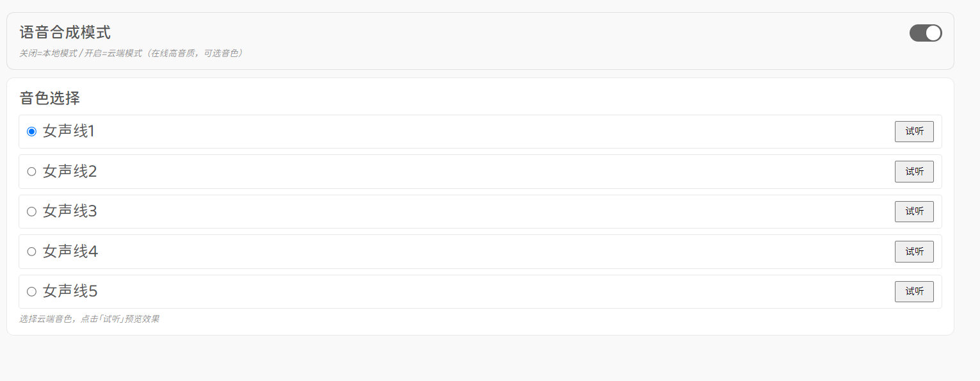
Task: Select the 女声线1 radio button
Action: [31, 131]
